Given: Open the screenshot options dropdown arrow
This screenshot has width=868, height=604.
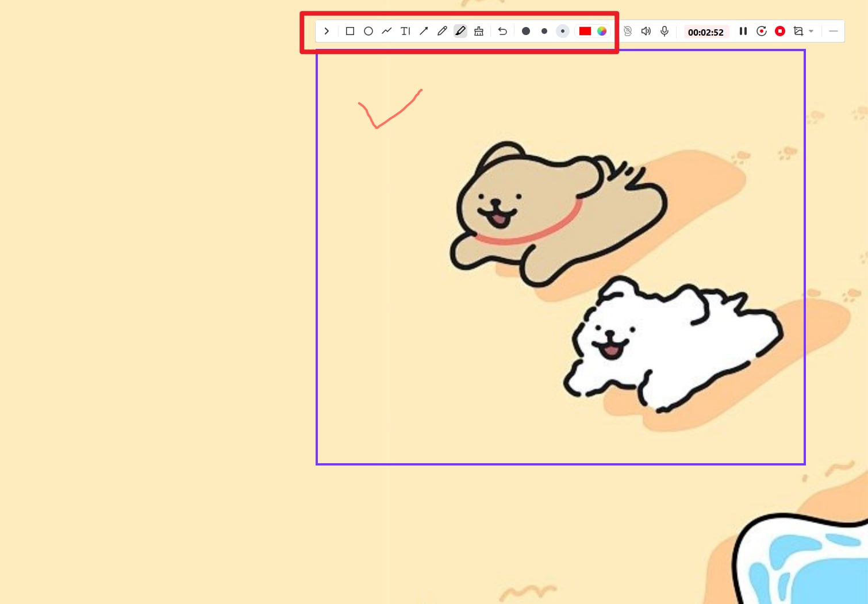Looking at the screenshot, I should [x=811, y=31].
